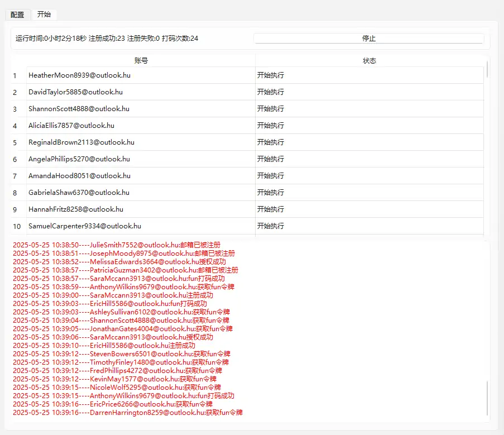Screen dimensions: 504x435
Task: Switch to the 配置 tab
Action: [17, 15]
